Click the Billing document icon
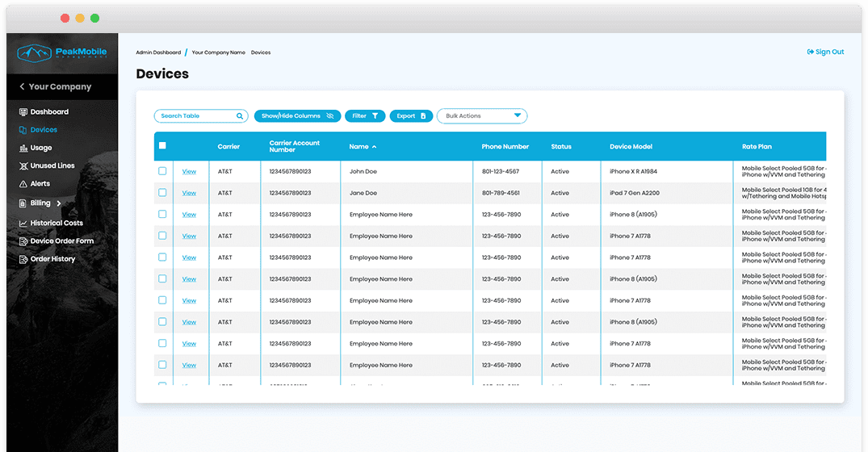 click(23, 203)
